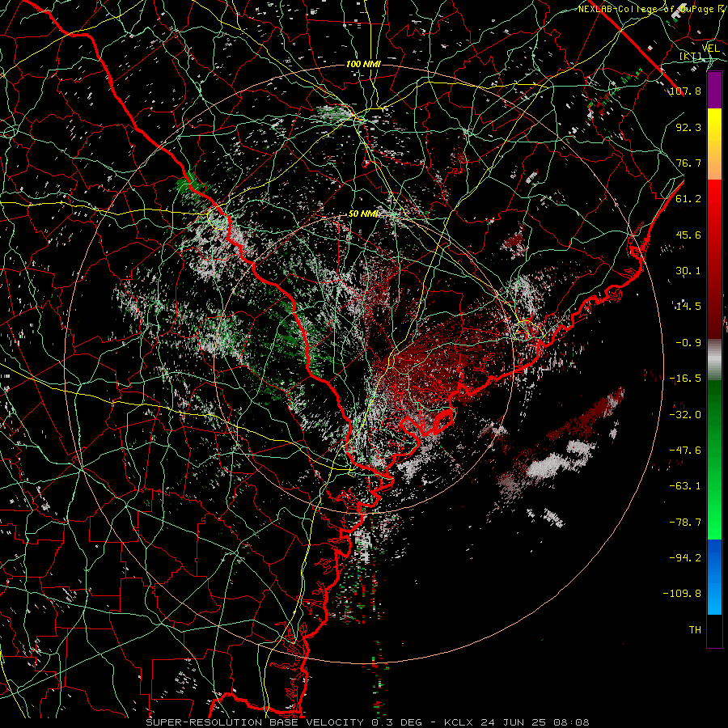Click the SUPER-RESOLUTION BASE VELOCITY caption
This screenshot has height=728, width=728.
click(255, 722)
